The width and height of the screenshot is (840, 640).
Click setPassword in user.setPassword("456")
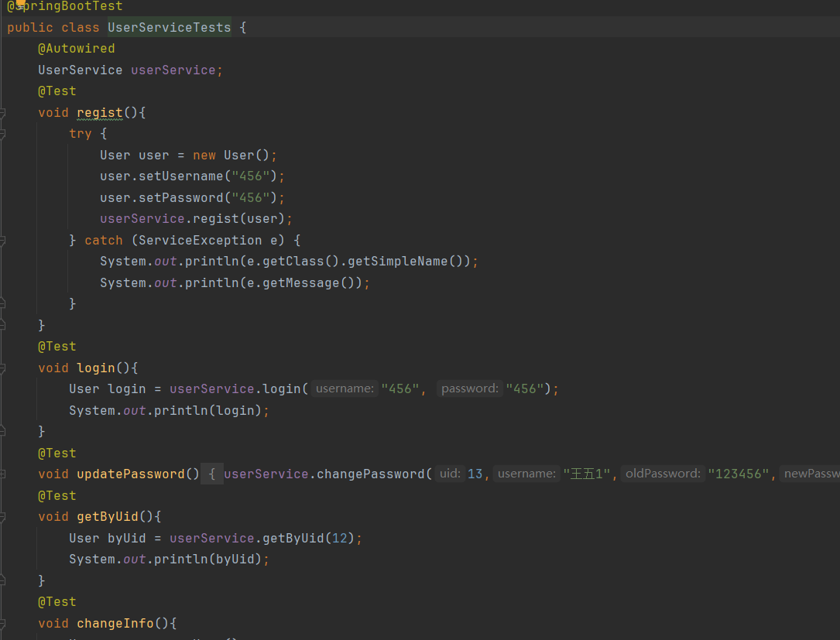[181, 197]
